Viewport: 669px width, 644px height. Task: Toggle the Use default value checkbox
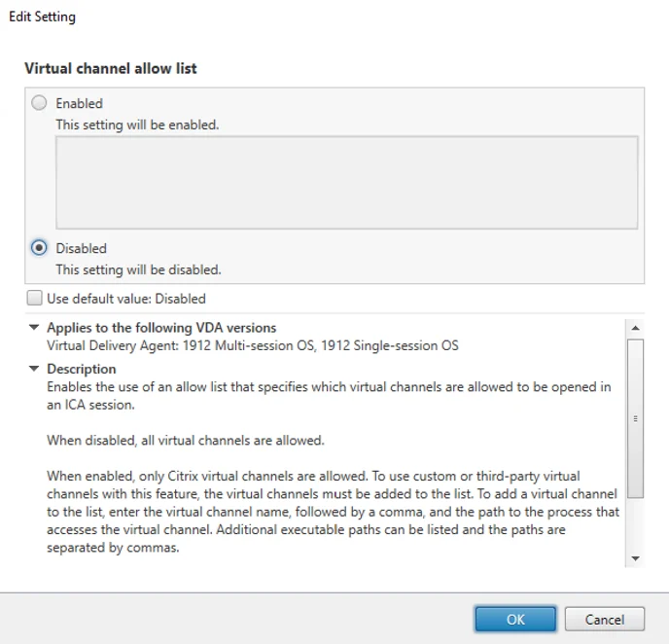35,299
